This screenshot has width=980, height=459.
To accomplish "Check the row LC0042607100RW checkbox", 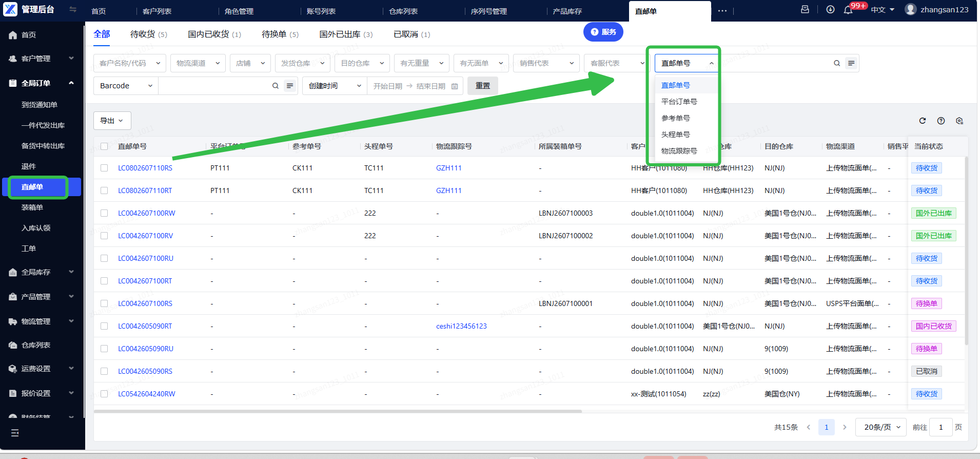I will [104, 213].
